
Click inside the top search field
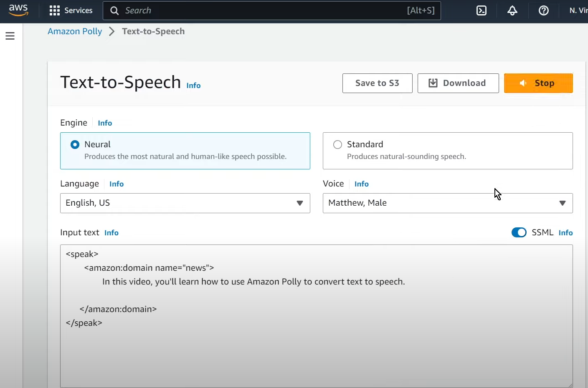coord(272,10)
